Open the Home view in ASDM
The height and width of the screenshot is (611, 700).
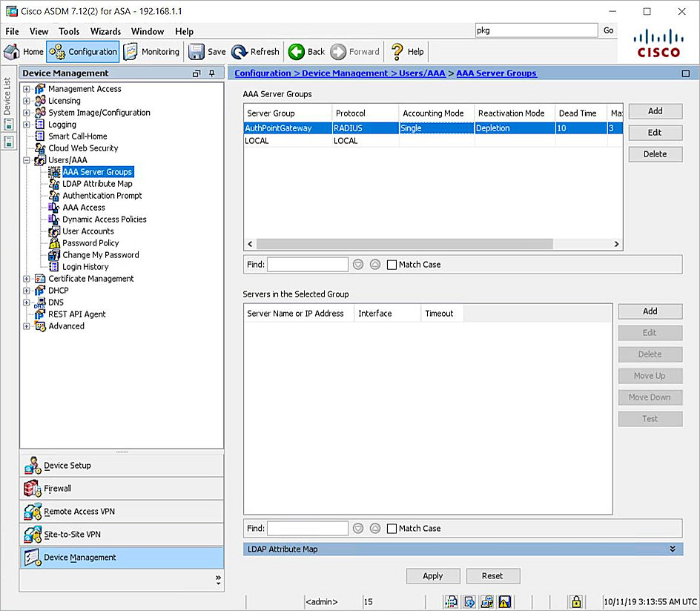point(23,51)
